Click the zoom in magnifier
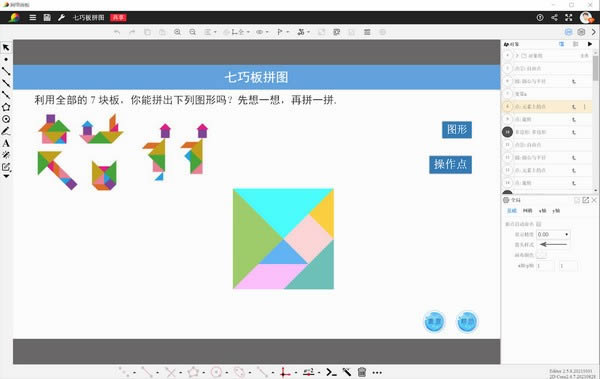The height and width of the screenshot is (379, 600). point(177,32)
